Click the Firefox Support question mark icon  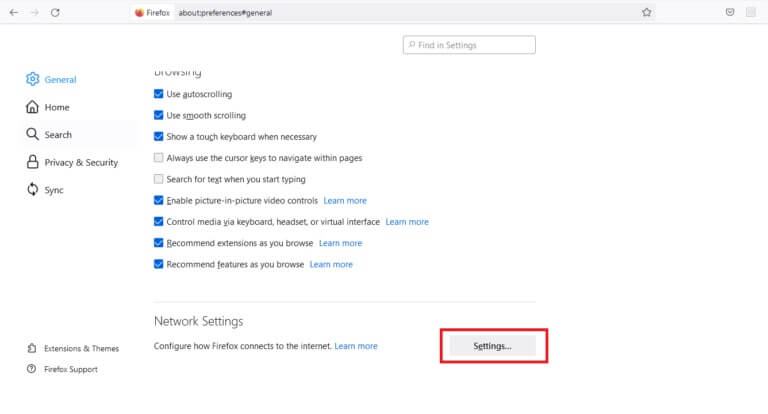[31, 369]
